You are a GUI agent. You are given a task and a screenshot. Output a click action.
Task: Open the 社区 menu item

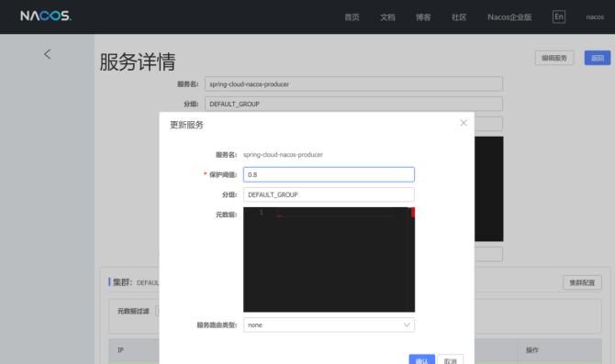tap(459, 17)
